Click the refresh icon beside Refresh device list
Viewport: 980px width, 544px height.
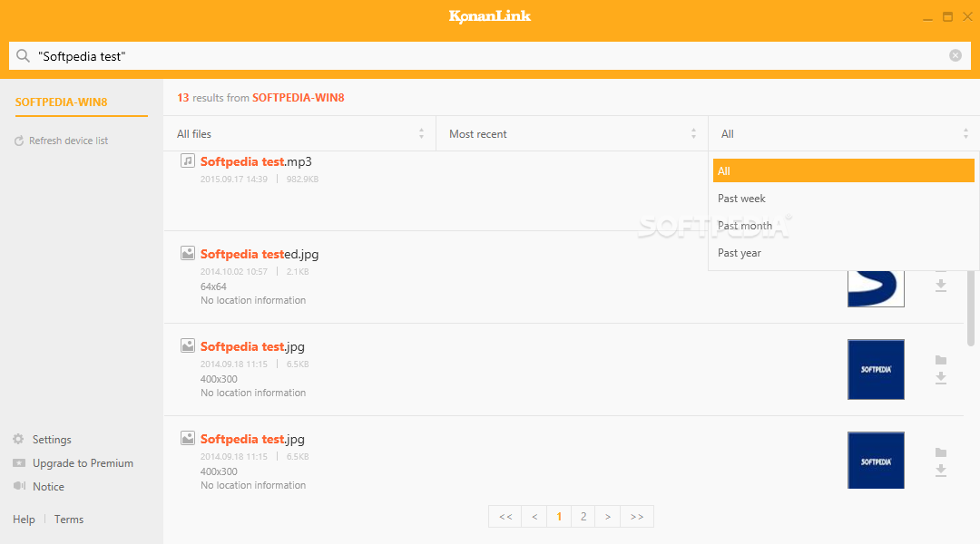(19, 141)
